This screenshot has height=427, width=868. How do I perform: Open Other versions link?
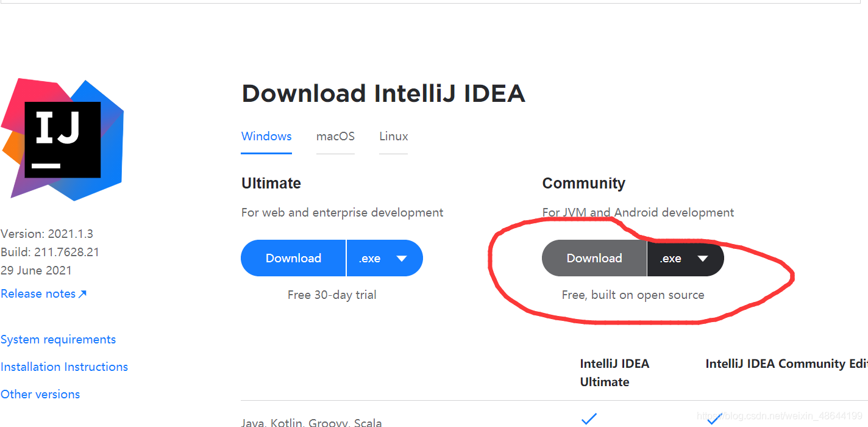(40, 395)
